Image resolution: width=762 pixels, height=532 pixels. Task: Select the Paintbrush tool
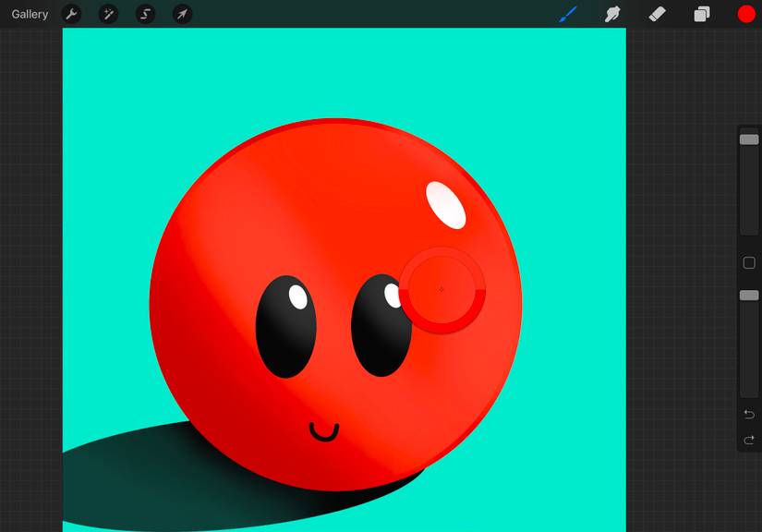click(x=568, y=14)
